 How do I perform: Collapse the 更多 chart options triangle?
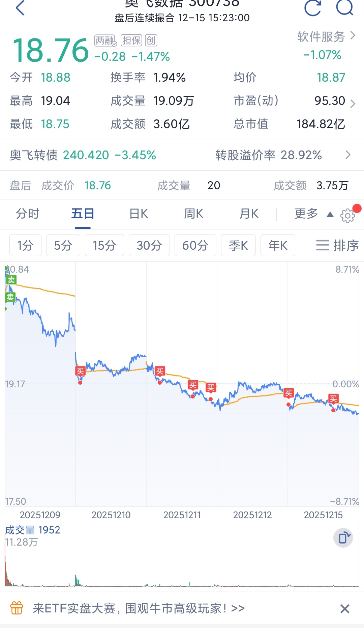coord(330,215)
